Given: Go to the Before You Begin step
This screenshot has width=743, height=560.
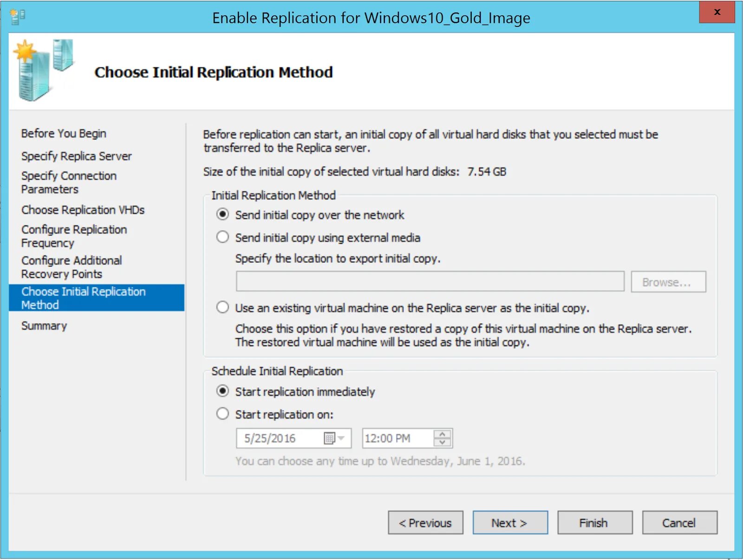Looking at the screenshot, I should pyautogui.click(x=64, y=134).
